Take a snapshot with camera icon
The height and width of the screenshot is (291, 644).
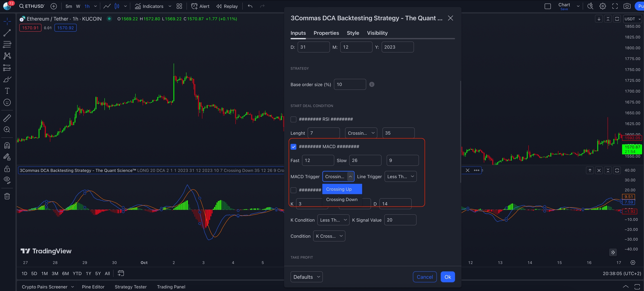click(627, 6)
